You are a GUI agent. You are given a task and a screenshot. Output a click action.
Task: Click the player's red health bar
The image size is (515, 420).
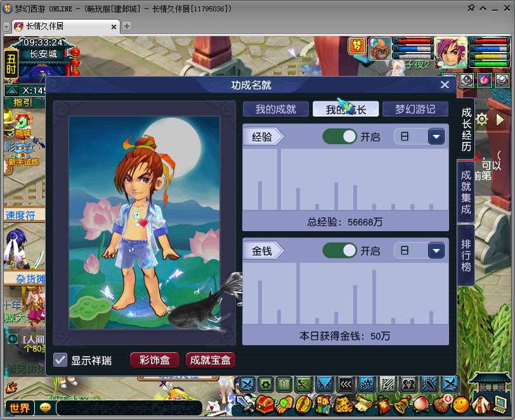[488, 41]
